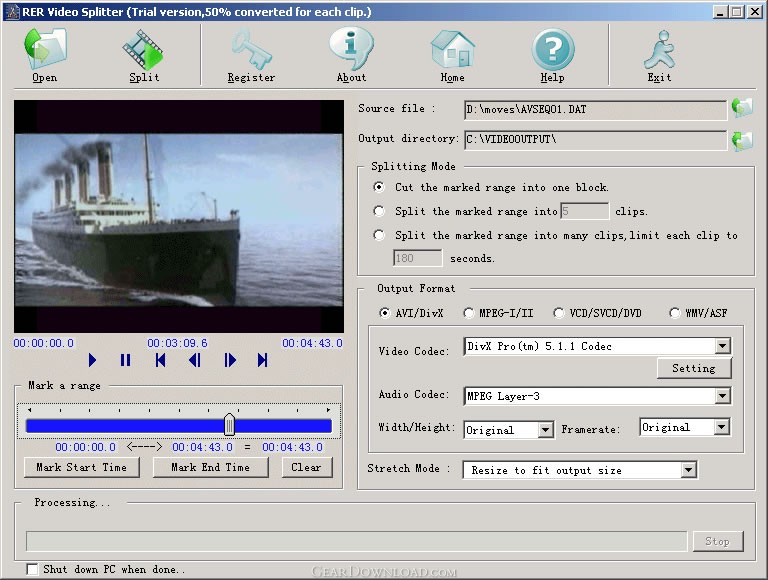Click the Output Format group label
768x580 pixels.
[416, 289]
